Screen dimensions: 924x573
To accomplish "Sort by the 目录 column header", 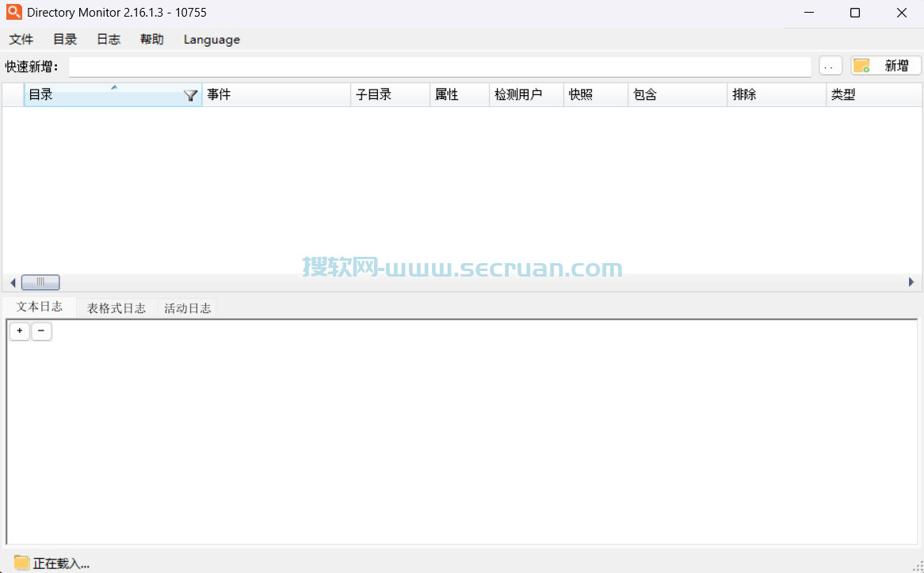I will tap(113, 94).
